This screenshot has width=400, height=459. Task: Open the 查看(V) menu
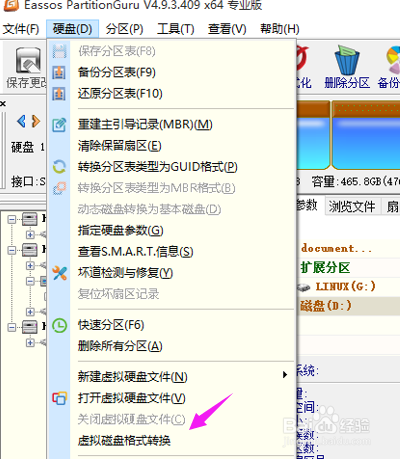[227, 29]
